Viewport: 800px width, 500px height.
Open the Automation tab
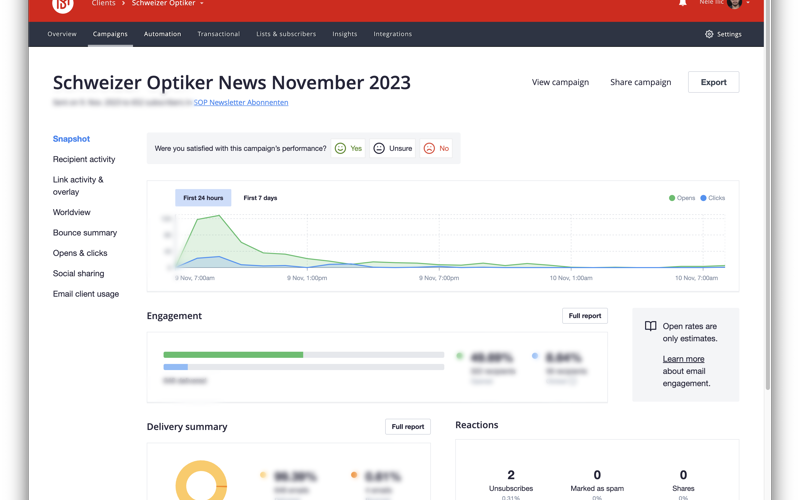click(x=162, y=34)
